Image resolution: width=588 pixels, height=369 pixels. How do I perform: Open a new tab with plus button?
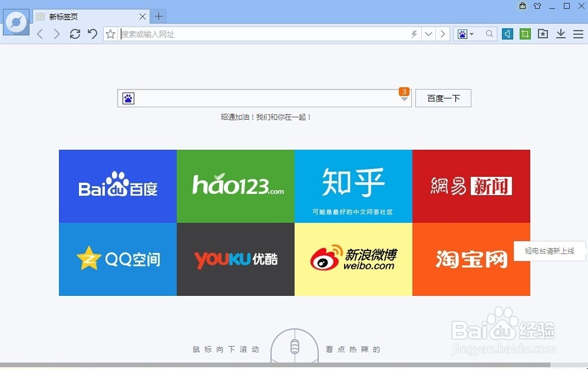coord(158,16)
